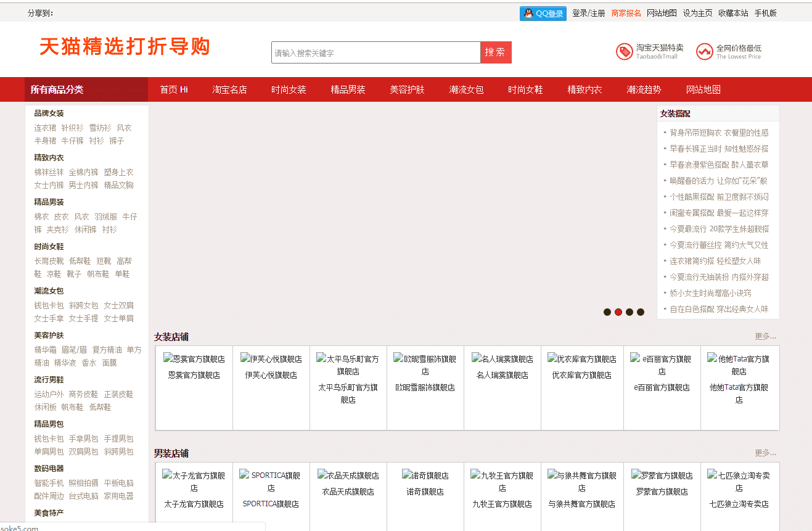This screenshot has width=812, height=531.
Task: Open the 所有商品分类 category menu
Action: [86, 89]
